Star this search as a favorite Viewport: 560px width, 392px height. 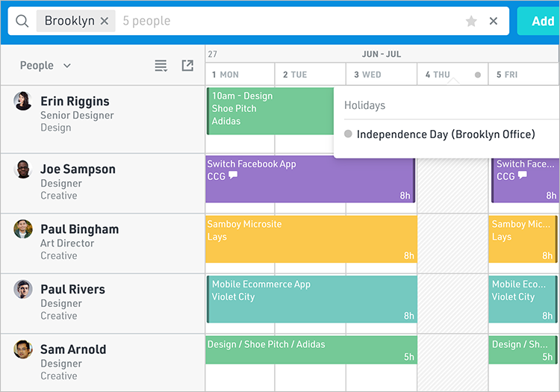coord(471,21)
